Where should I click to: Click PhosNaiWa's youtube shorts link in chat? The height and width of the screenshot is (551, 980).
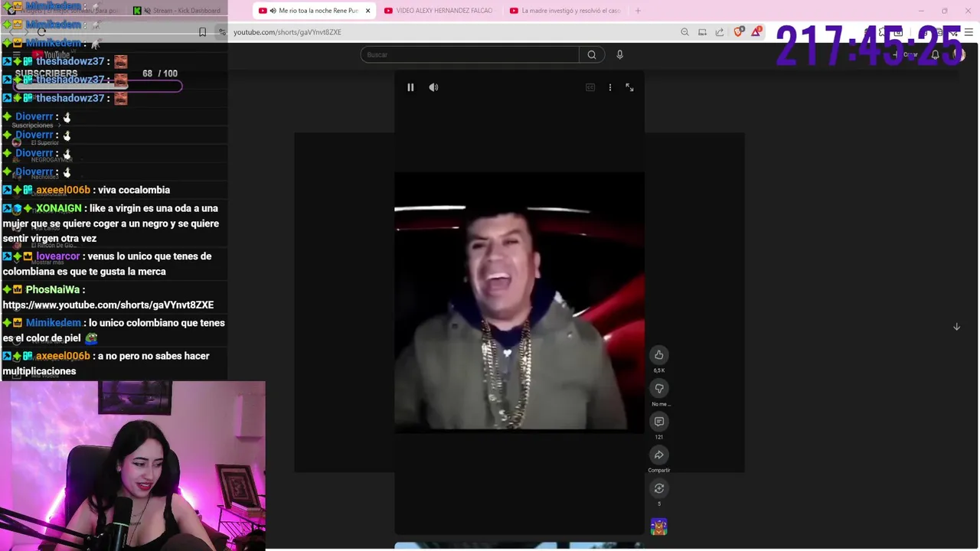coord(108,305)
